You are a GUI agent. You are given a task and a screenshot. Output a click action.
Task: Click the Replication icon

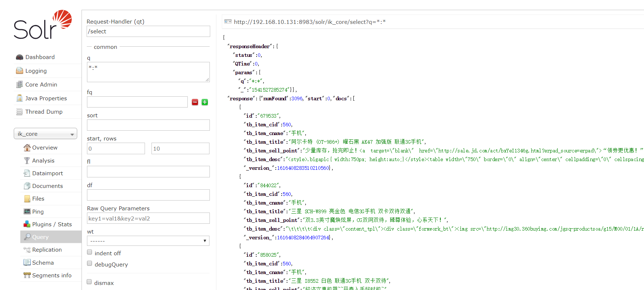tap(27, 250)
